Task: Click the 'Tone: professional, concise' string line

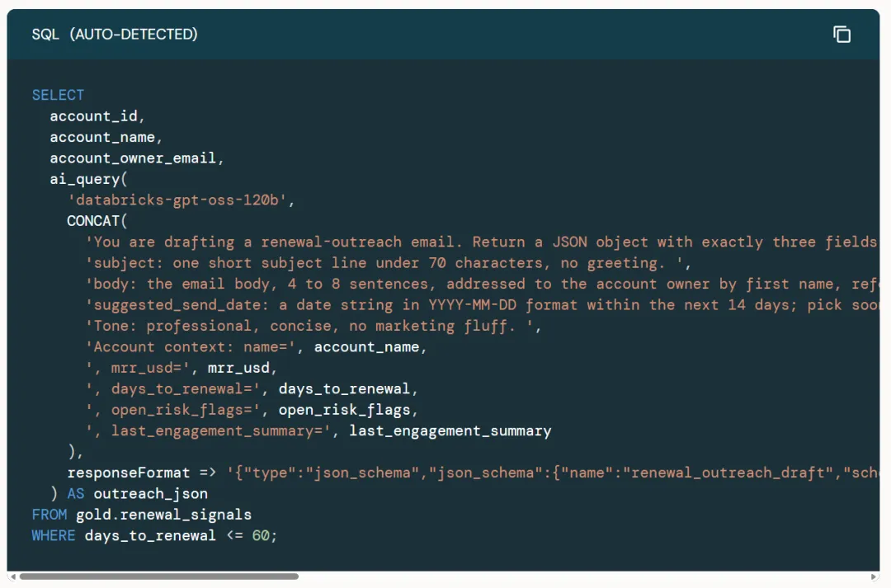Action: click(313, 326)
